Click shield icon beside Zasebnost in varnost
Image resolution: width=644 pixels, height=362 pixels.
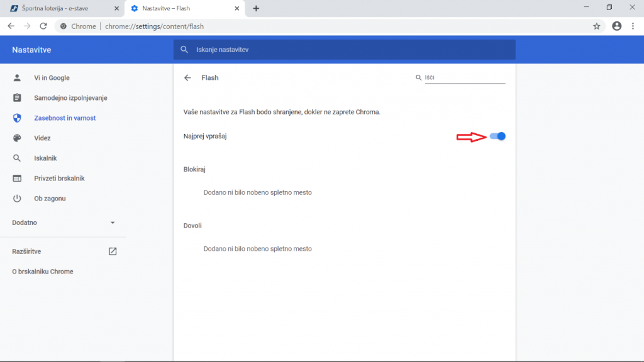(x=17, y=118)
